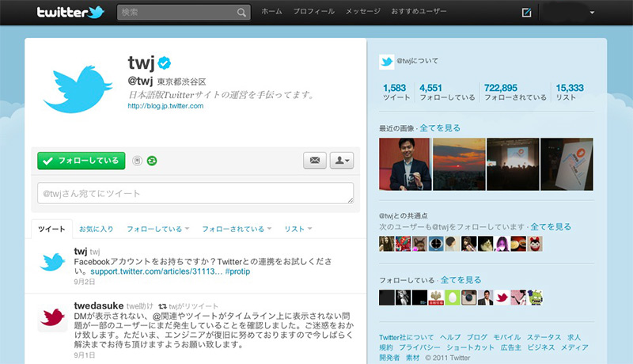Image resolution: width=633 pixels, height=364 pixels.
Task: Click the Instagram camera avatar in following
Action: click(x=468, y=298)
